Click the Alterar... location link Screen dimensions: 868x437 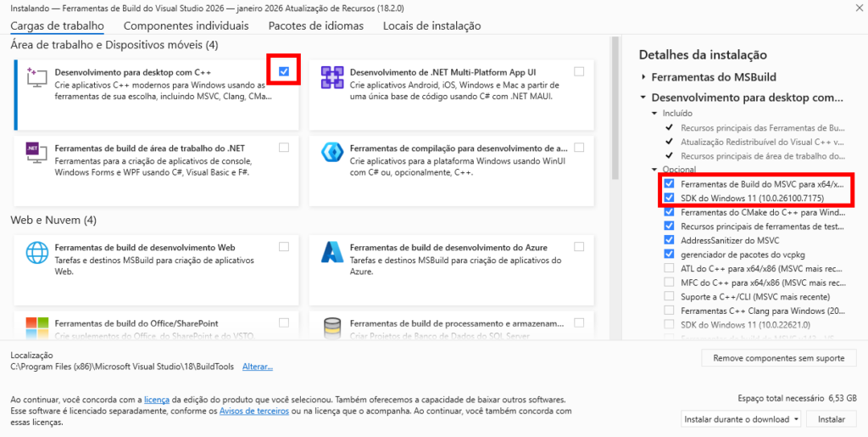click(x=258, y=367)
